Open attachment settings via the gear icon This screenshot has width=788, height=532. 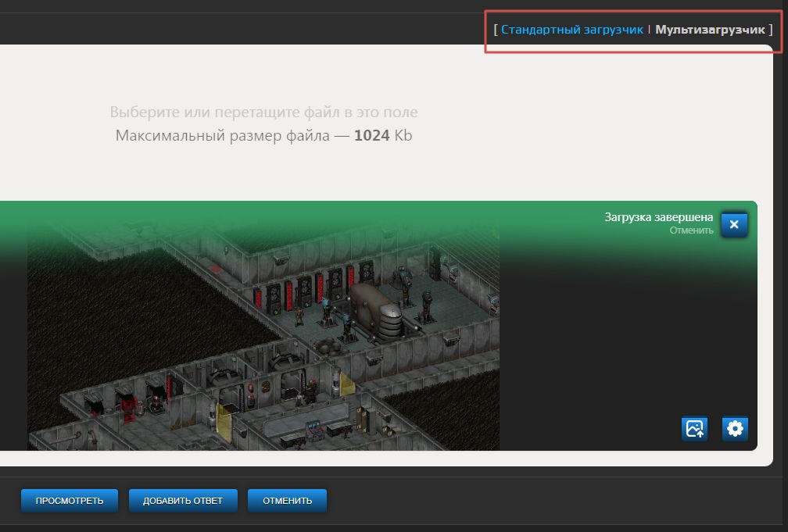[735, 428]
